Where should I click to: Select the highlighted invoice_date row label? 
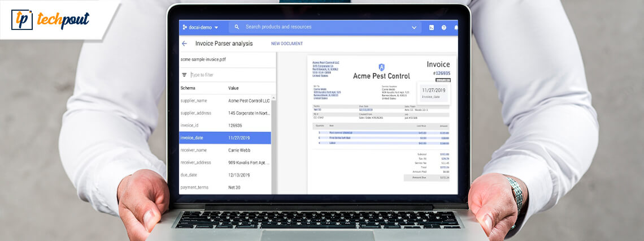(x=192, y=138)
